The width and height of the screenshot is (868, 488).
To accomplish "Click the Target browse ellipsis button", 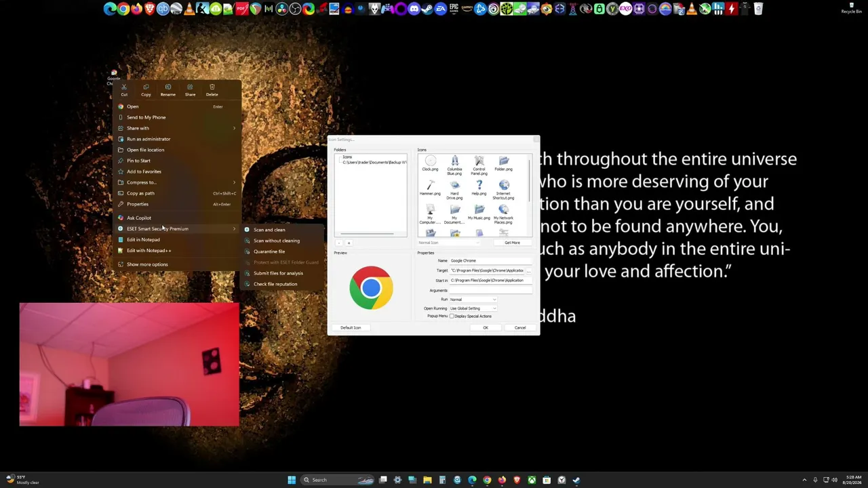I will (529, 270).
